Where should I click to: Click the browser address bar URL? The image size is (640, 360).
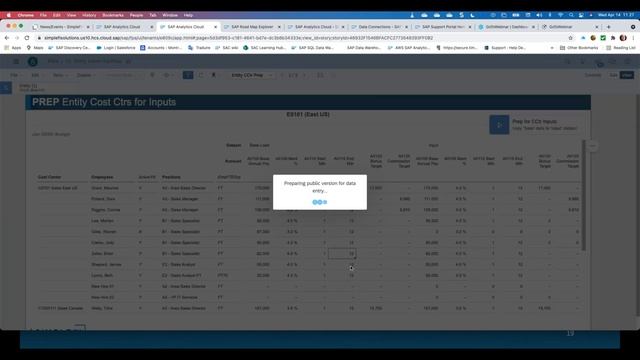click(x=238, y=38)
